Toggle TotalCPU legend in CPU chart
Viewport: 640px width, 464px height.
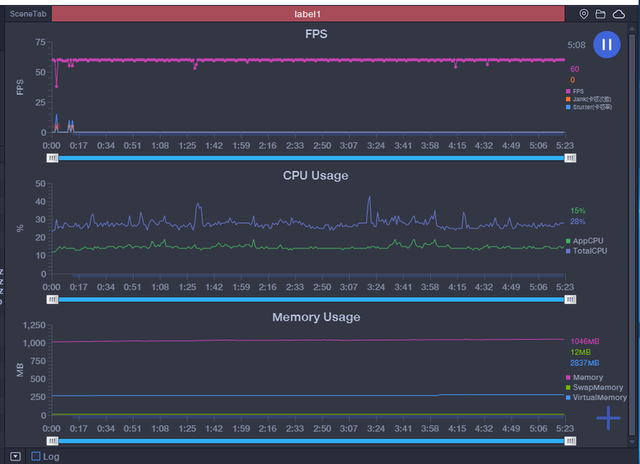point(588,251)
